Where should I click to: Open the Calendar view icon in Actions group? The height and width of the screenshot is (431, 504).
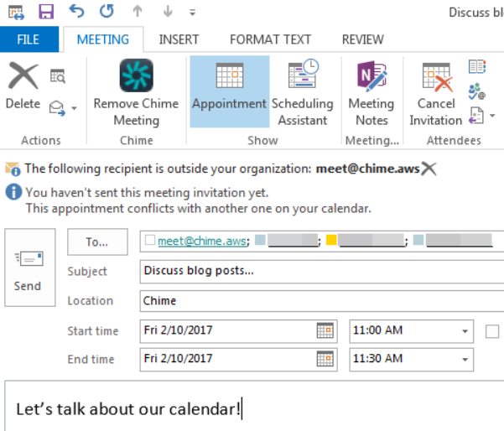58,76
